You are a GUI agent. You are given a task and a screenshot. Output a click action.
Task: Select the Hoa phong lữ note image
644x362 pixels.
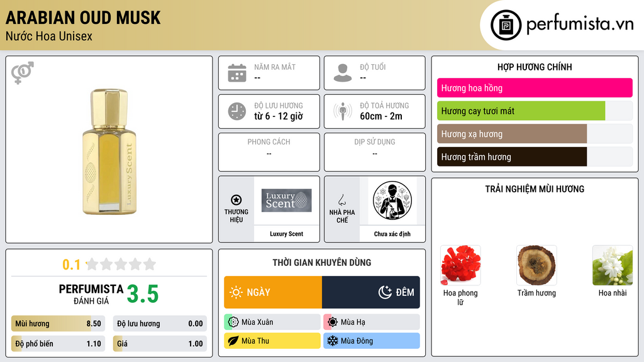pos(460,265)
